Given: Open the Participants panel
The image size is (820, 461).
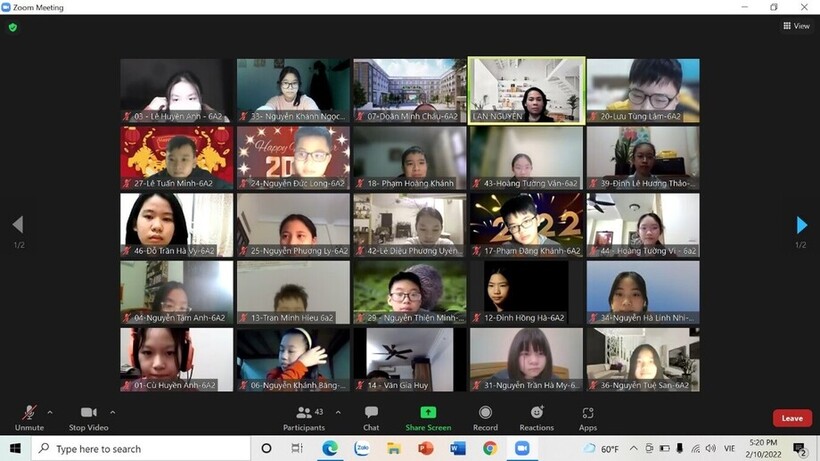Looking at the screenshot, I should [304, 413].
